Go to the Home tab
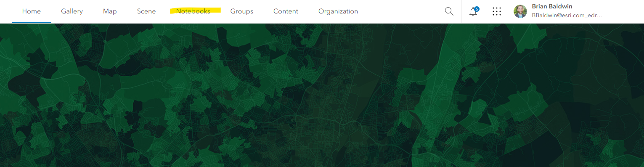This screenshot has width=644, height=167. coord(32,11)
